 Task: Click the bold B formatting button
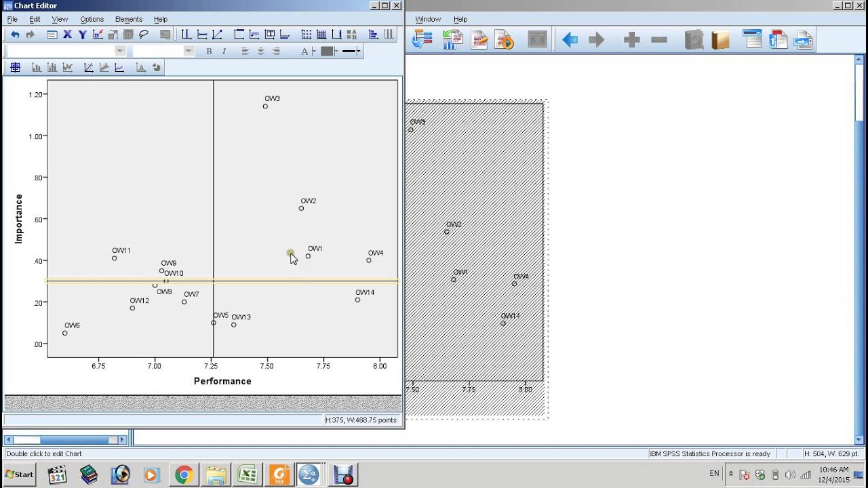click(x=209, y=51)
